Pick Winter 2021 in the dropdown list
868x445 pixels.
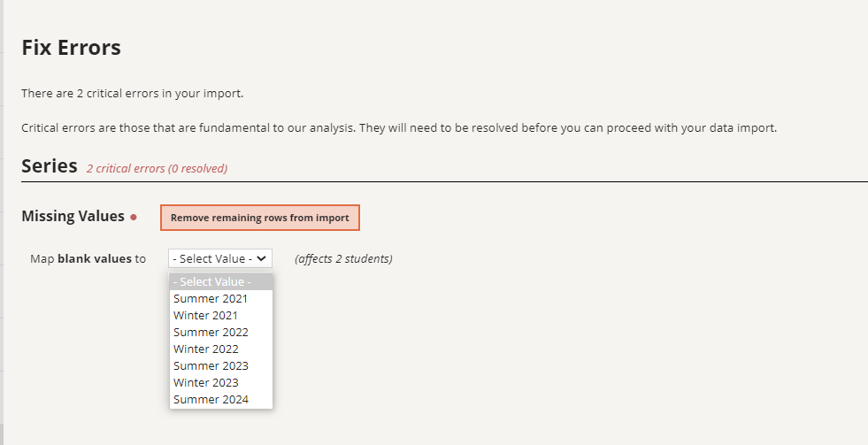click(221, 316)
